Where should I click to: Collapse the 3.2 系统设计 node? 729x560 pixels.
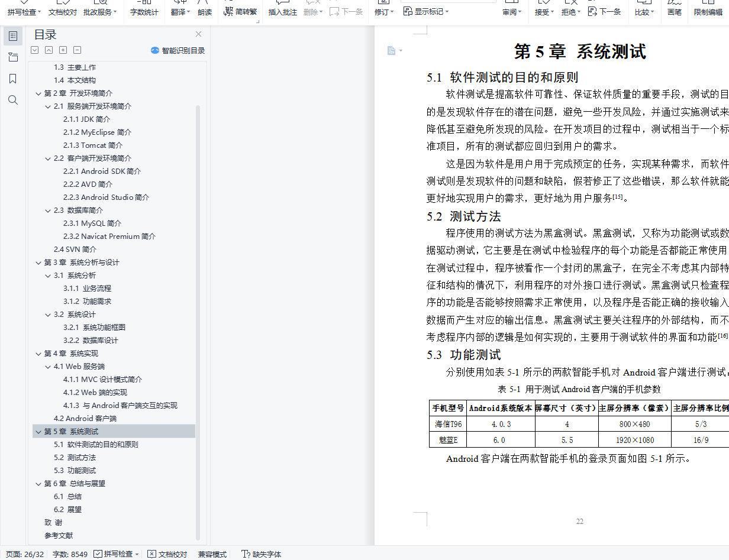48,315
